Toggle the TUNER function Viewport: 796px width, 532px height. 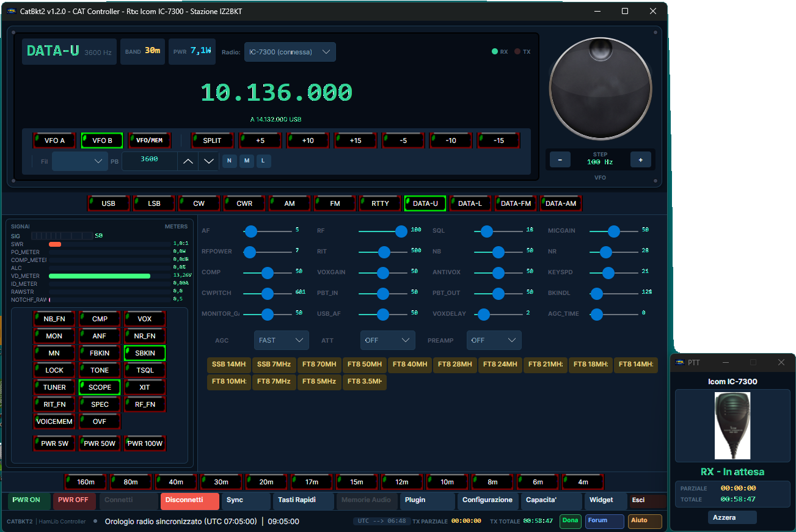click(x=54, y=387)
